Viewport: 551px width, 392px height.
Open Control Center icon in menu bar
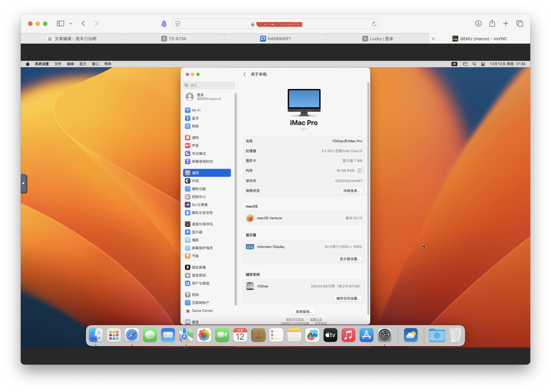pos(483,64)
